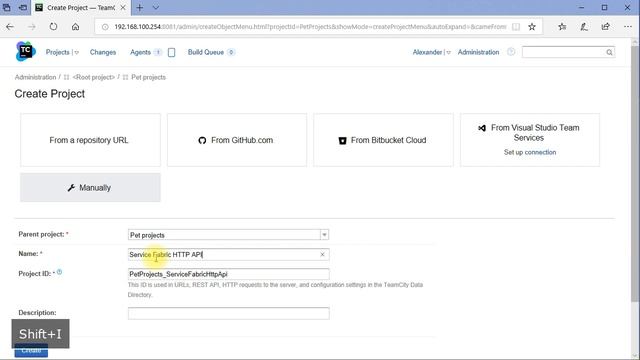
Task: Open the tab preview chevron
Action: point(156,8)
